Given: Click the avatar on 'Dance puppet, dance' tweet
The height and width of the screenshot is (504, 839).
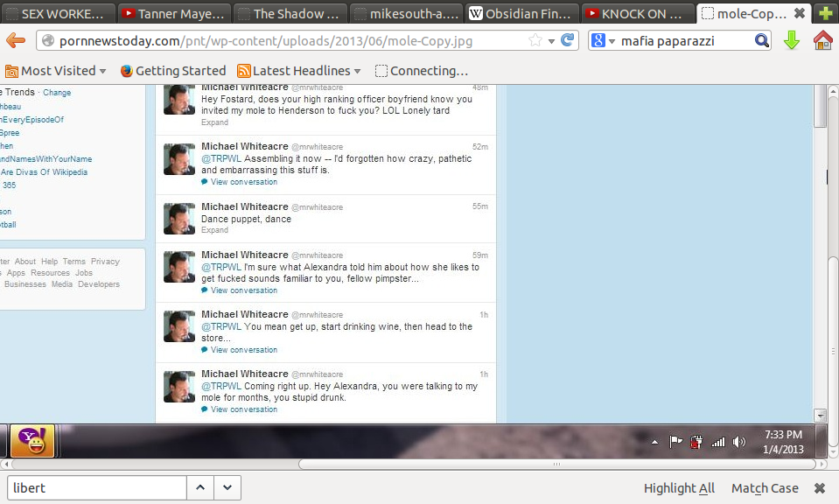Looking at the screenshot, I should (179, 219).
